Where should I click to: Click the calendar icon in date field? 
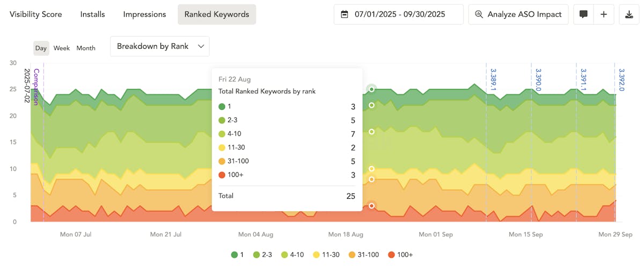click(x=345, y=14)
